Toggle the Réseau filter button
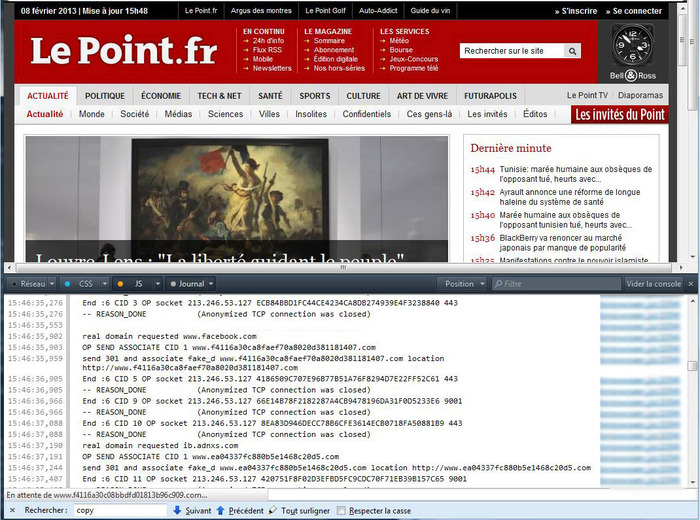700x520 pixels. tap(29, 284)
